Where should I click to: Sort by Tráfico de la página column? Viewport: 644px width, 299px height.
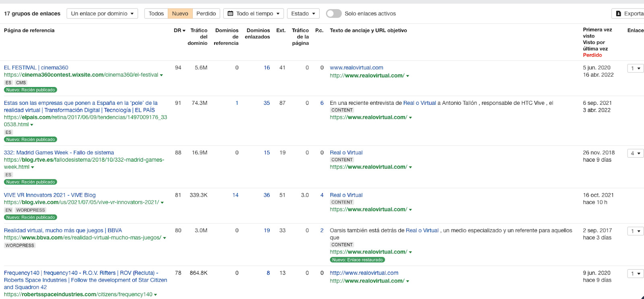300,37
